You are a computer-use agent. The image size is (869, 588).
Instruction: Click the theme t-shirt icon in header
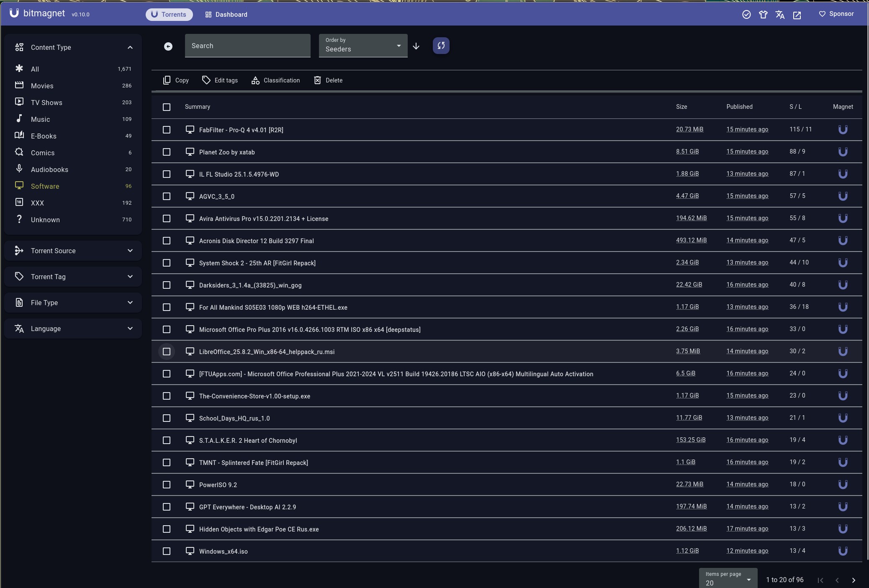pyautogui.click(x=763, y=15)
